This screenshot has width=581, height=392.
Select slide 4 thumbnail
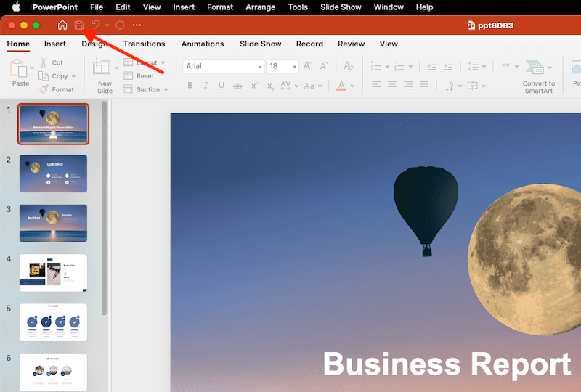click(x=53, y=272)
